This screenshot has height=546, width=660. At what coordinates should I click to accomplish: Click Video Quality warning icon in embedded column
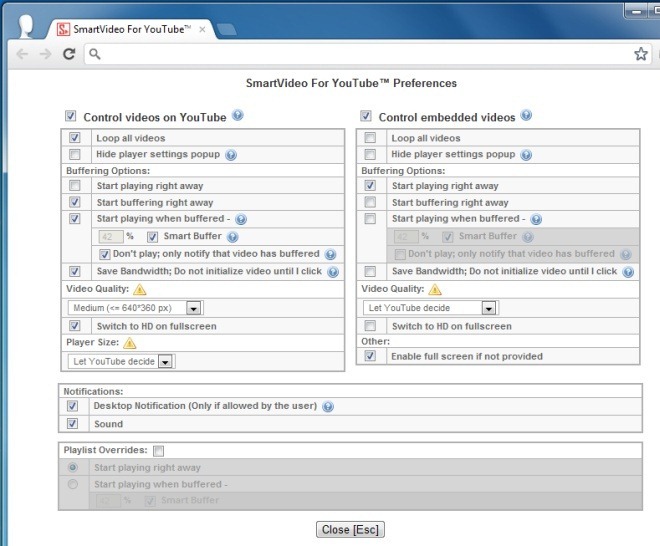435,290
